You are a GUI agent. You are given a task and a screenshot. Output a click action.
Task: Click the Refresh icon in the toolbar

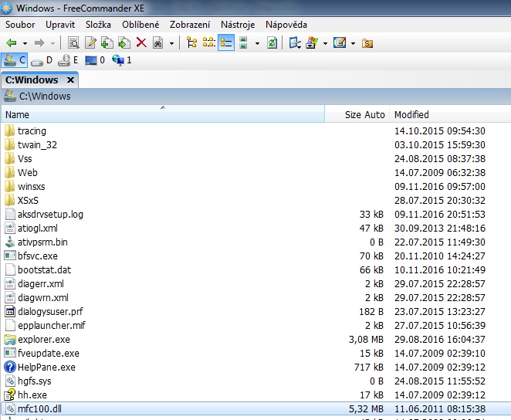pyautogui.click(x=272, y=43)
